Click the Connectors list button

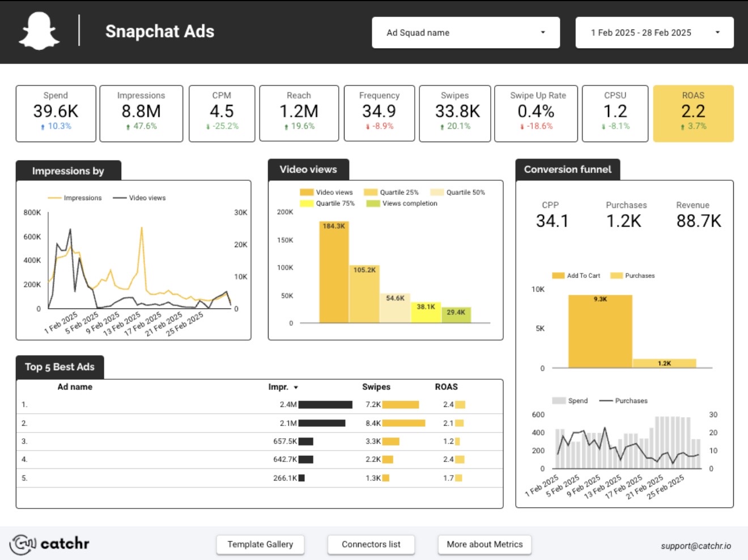[371, 544]
